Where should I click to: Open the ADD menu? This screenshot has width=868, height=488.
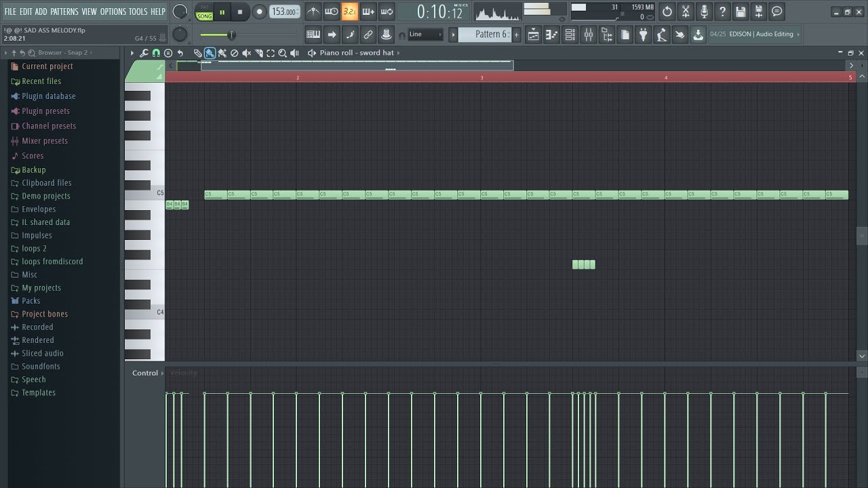[x=41, y=12]
